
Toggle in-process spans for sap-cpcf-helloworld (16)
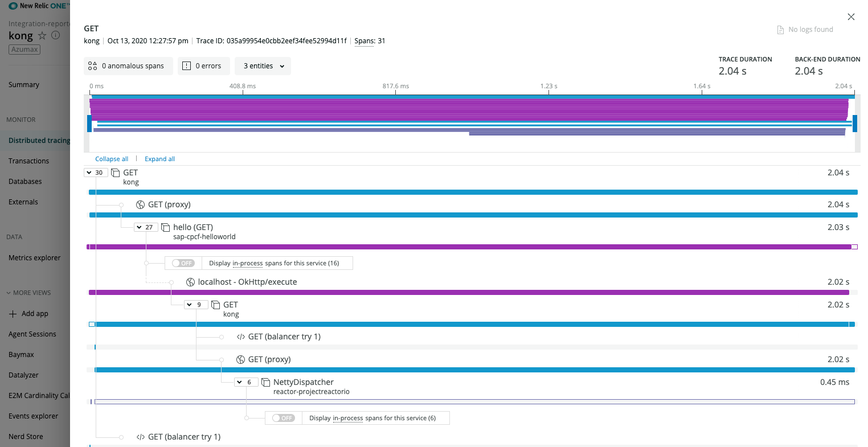183,263
